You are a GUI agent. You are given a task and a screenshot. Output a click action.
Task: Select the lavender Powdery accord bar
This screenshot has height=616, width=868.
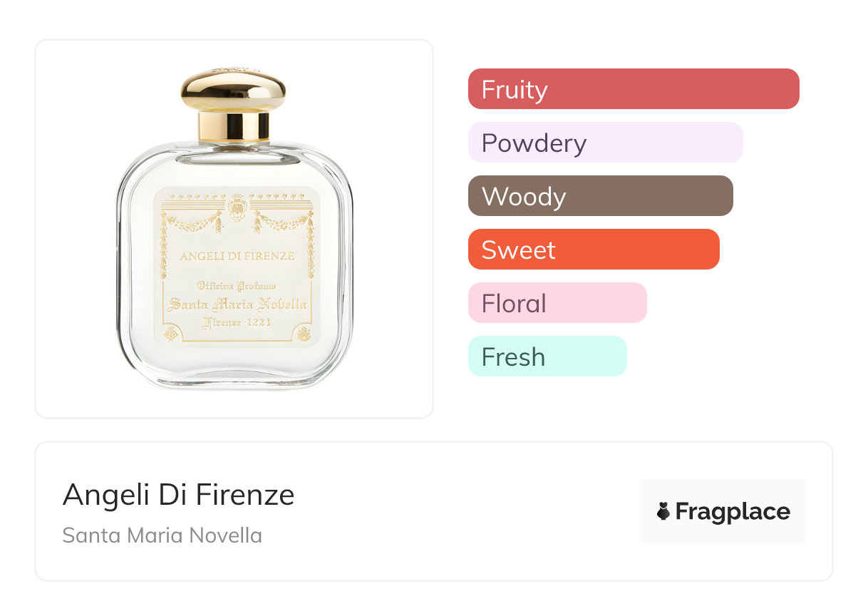[606, 143]
